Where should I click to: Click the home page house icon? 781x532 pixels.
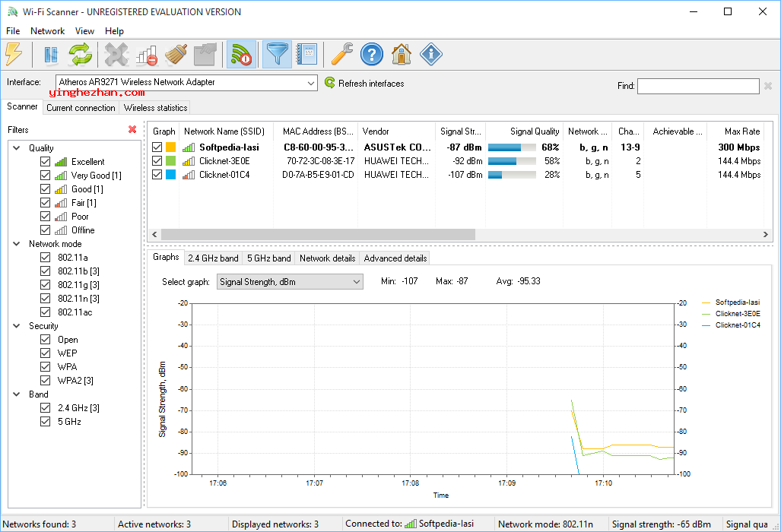pyautogui.click(x=402, y=54)
